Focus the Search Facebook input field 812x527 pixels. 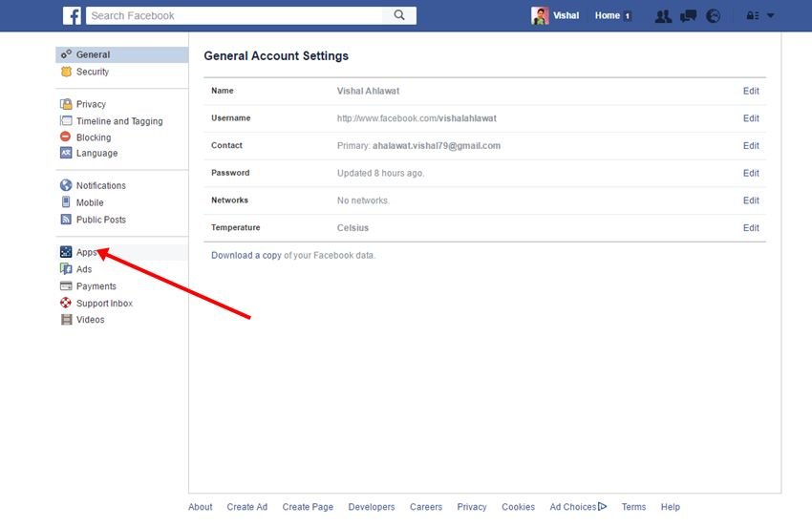pyautogui.click(x=234, y=15)
